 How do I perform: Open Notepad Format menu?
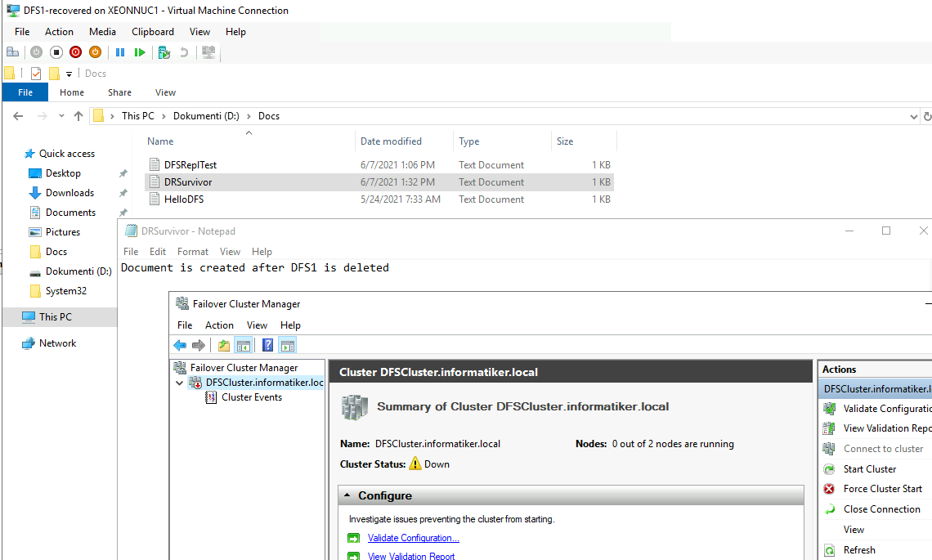[x=193, y=252]
